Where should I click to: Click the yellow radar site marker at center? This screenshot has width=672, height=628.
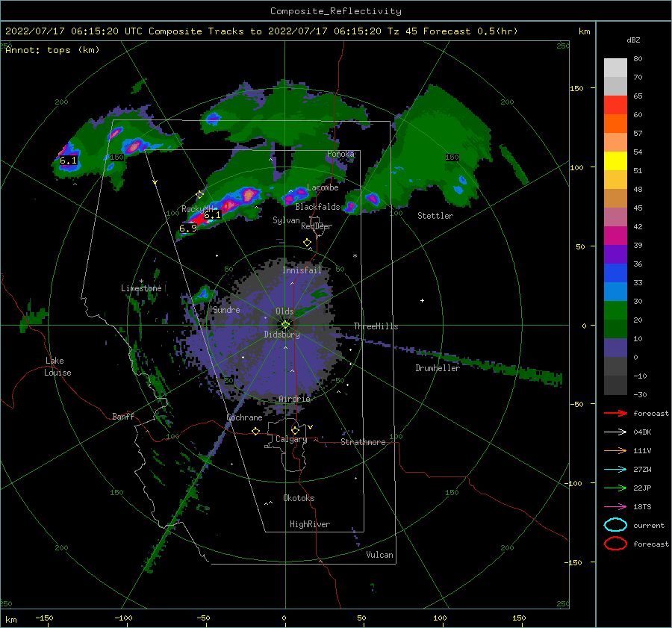[x=285, y=325]
